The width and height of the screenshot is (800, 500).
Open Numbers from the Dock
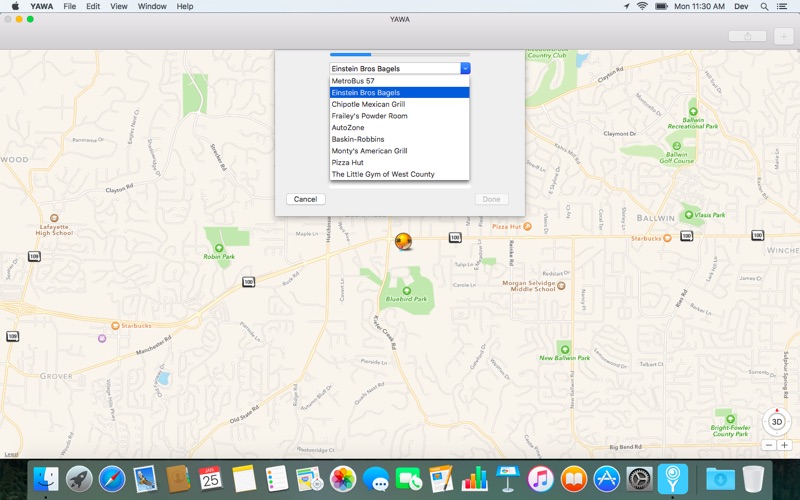pos(474,479)
